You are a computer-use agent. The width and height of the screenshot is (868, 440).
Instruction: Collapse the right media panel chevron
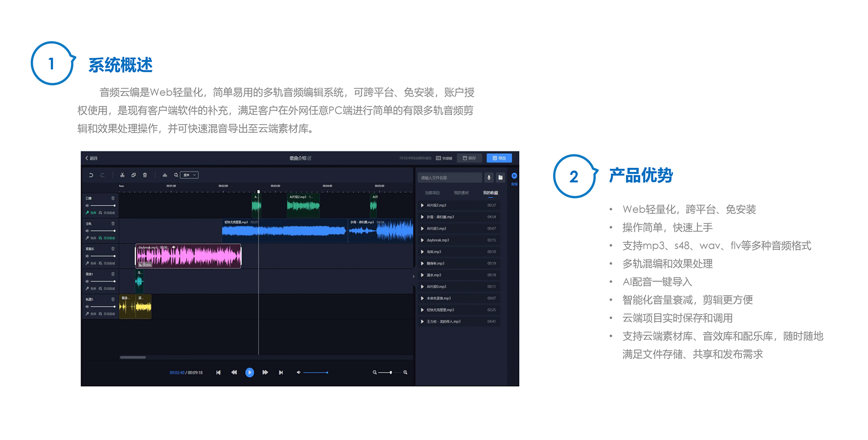pos(414,276)
